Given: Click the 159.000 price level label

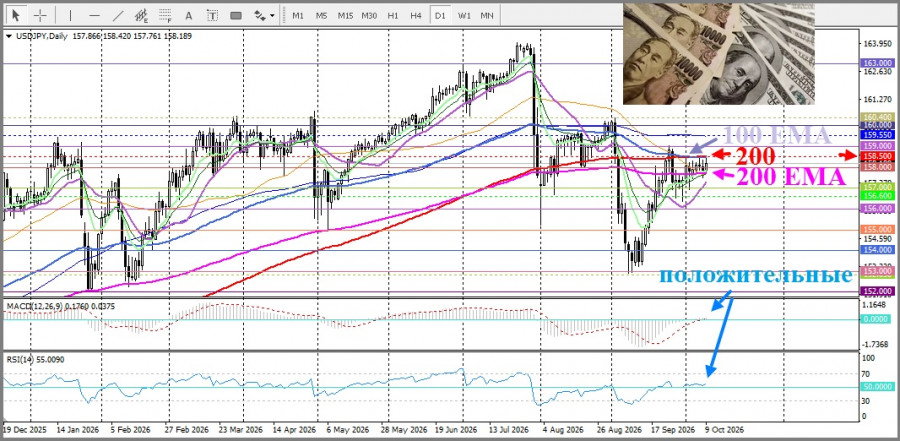Looking at the screenshot, I should click(878, 147).
